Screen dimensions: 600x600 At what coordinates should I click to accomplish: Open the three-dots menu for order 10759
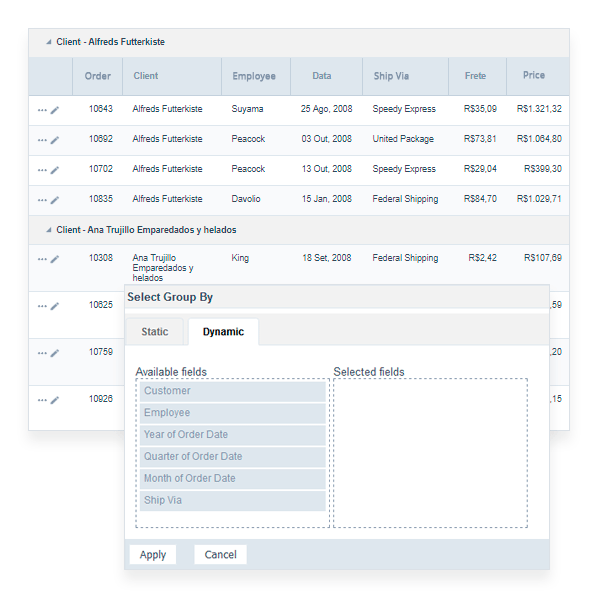pyautogui.click(x=42, y=353)
